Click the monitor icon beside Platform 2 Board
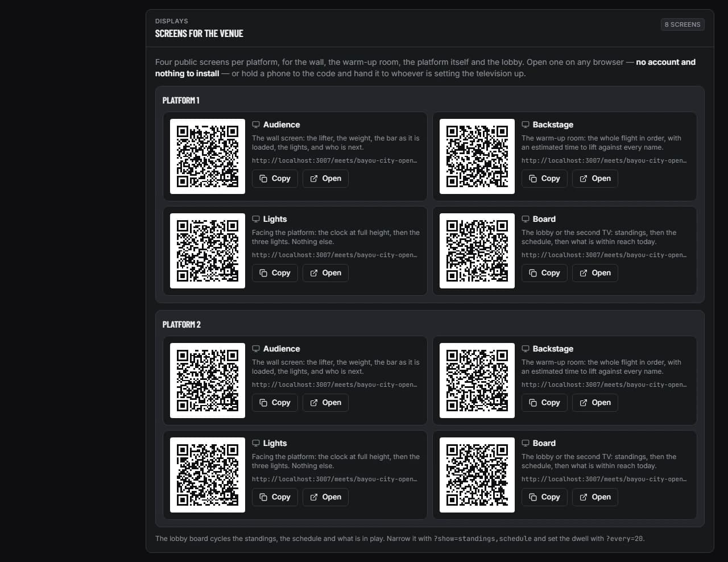This screenshot has height=562, width=728. click(x=526, y=443)
